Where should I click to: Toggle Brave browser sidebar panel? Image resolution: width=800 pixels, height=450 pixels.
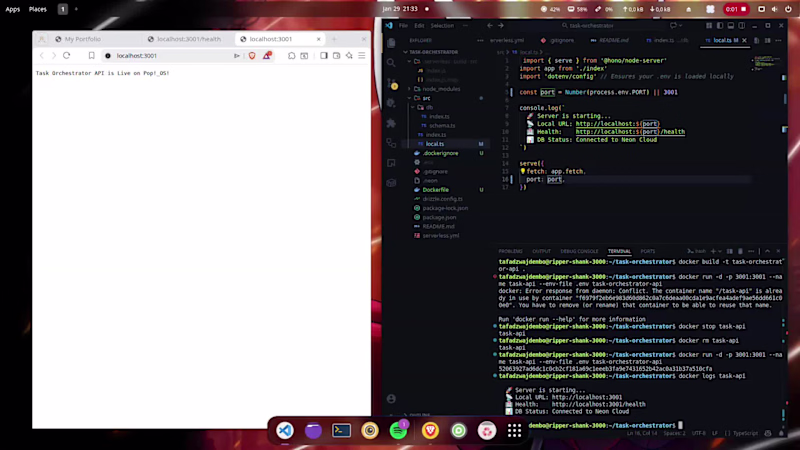323,56
